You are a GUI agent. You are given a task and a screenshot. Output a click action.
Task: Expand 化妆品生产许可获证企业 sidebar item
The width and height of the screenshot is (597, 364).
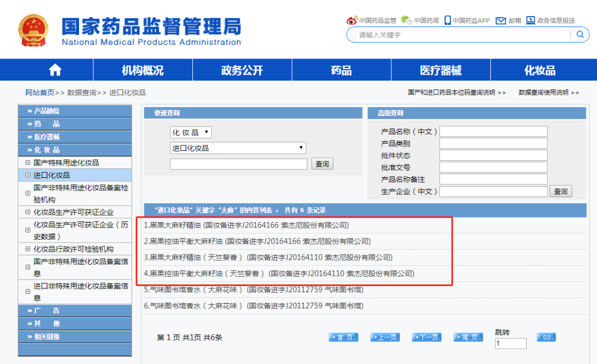click(x=28, y=212)
